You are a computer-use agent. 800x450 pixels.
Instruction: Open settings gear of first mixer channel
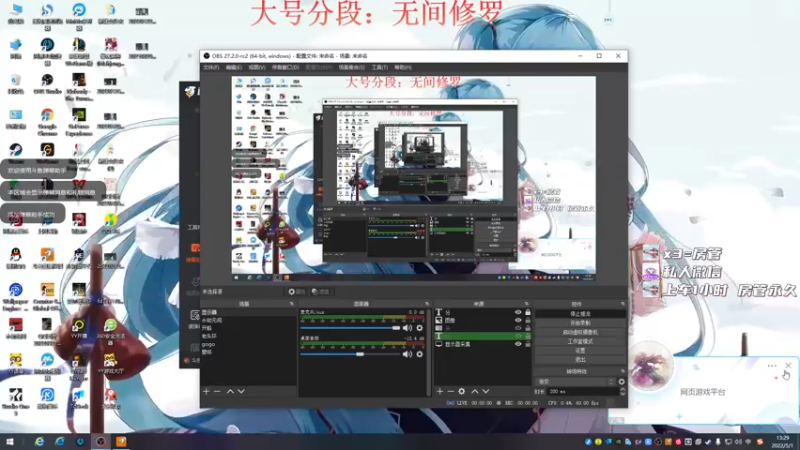click(419, 328)
